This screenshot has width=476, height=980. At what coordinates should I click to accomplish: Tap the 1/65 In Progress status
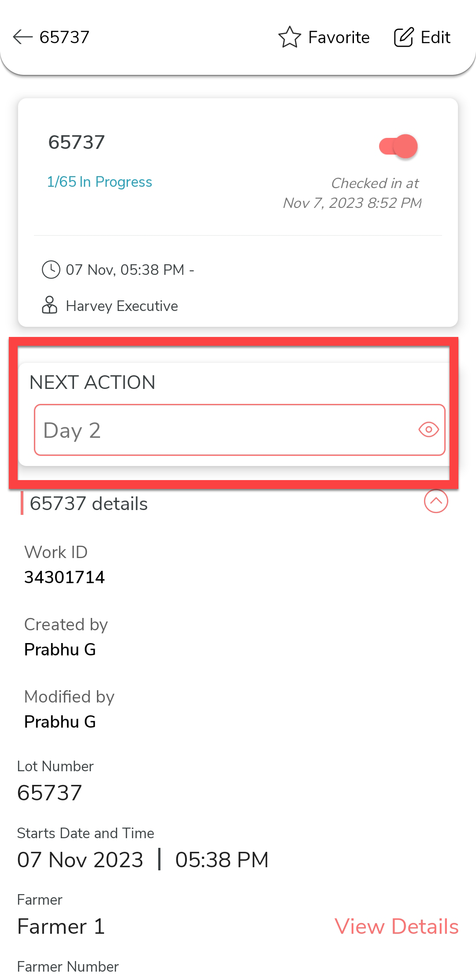[x=100, y=182]
